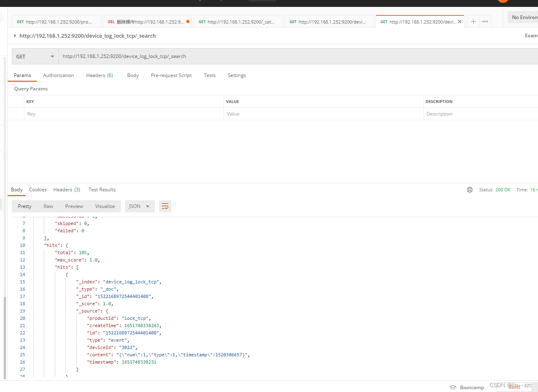The height and width of the screenshot is (392, 538).
Task: Click the Query Params heading
Action: click(31, 89)
